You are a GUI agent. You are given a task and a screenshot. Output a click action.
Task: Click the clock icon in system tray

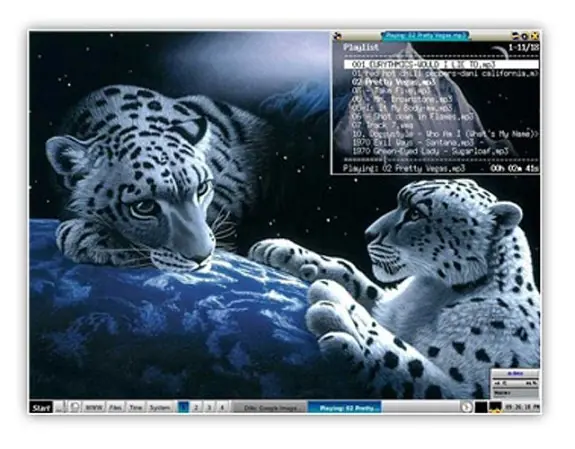coord(466,407)
